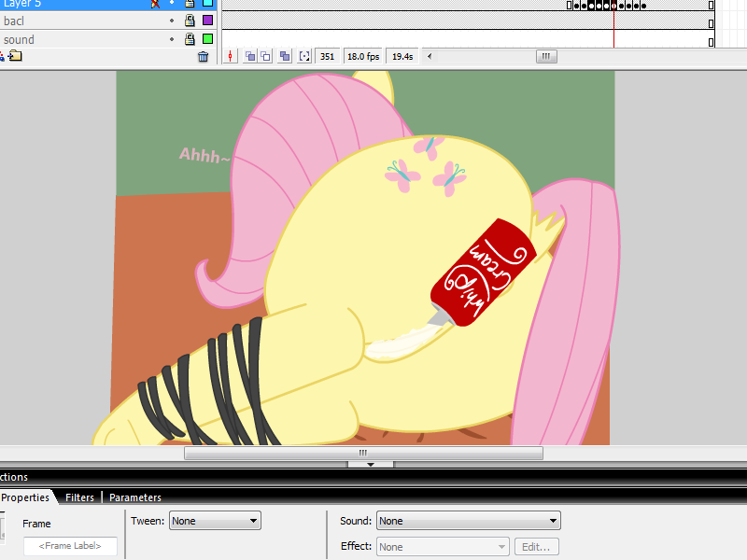Click the timeline horizontal scrollbar thumb
This screenshot has height=560, width=747.
click(546, 56)
